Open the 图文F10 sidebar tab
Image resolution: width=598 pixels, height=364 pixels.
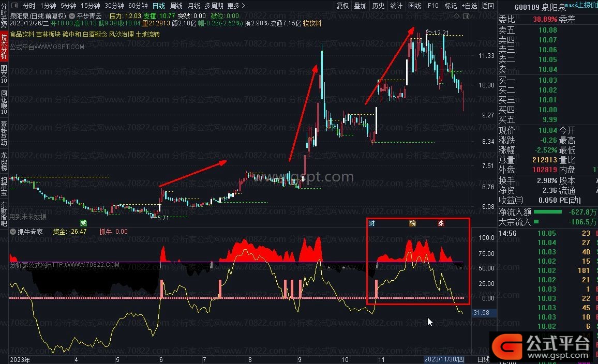coord(4,74)
